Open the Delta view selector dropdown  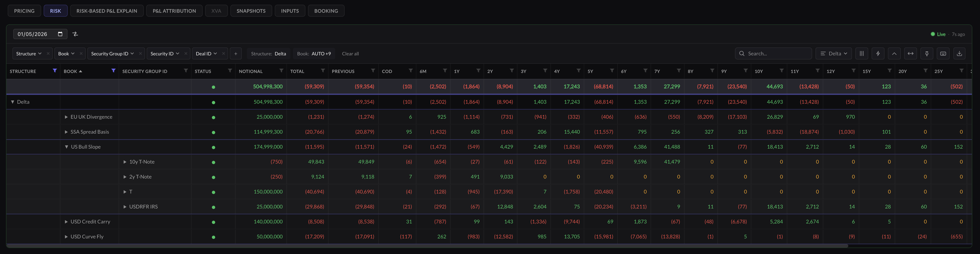click(834, 53)
